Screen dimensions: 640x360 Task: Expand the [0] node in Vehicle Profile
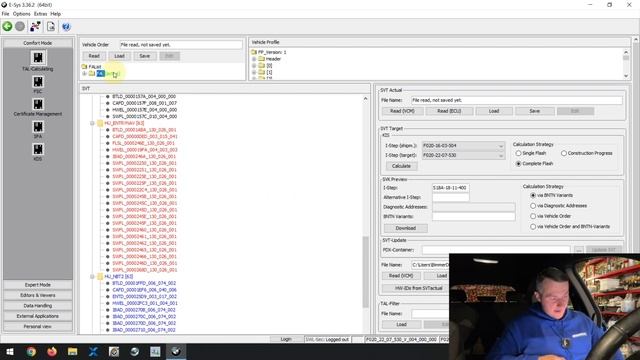(x=254, y=65)
